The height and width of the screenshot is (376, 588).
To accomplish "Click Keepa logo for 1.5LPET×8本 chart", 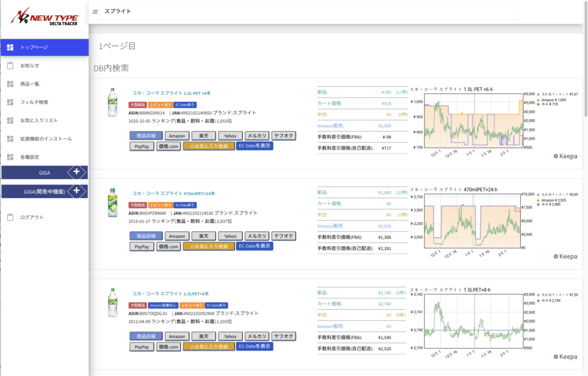I will (566, 357).
